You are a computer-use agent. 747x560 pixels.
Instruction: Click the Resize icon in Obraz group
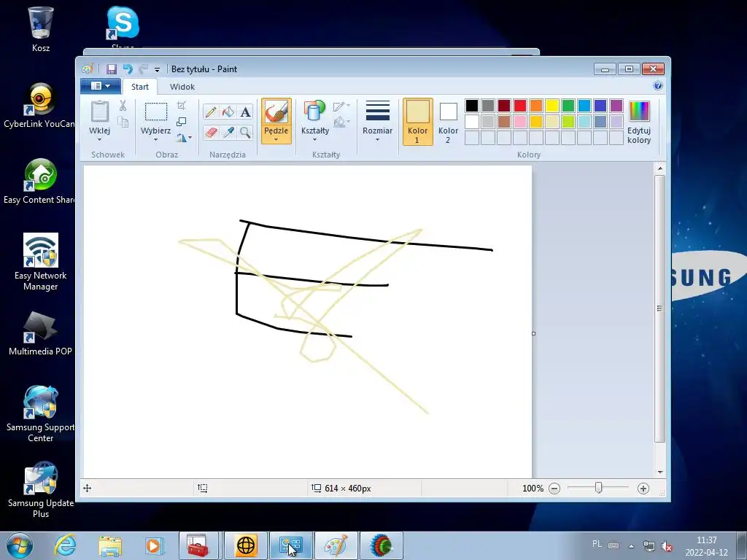[182, 122]
